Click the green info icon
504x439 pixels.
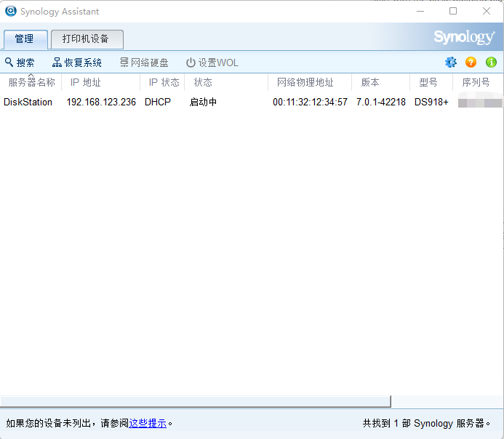point(491,62)
